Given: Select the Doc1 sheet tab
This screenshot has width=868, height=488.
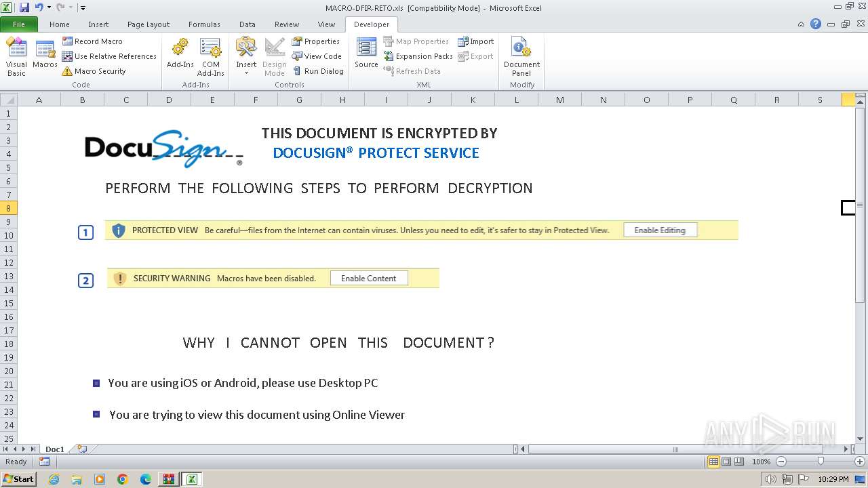Looking at the screenshot, I should [x=55, y=449].
